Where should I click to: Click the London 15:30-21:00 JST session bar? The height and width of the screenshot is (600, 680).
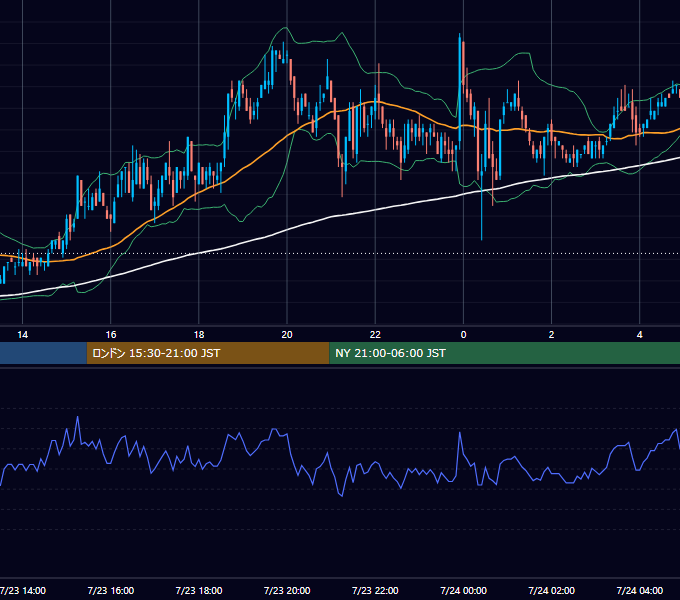pyautogui.click(x=208, y=353)
